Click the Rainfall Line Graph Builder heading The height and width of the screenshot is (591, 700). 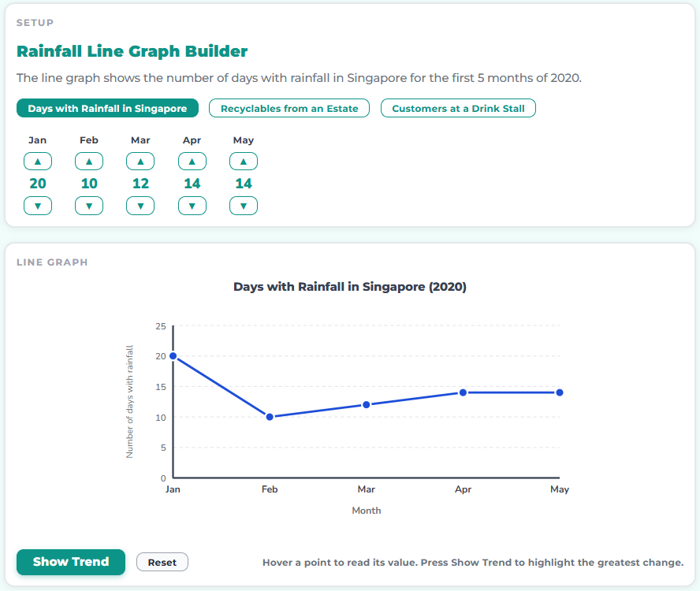132,51
